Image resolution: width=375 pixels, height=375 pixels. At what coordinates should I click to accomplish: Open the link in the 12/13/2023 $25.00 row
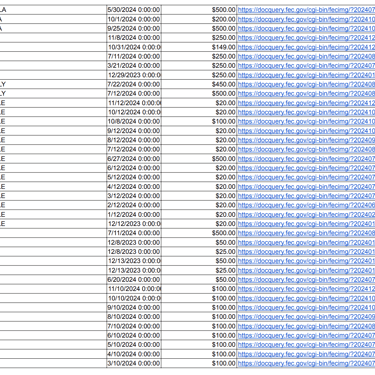point(306,270)
